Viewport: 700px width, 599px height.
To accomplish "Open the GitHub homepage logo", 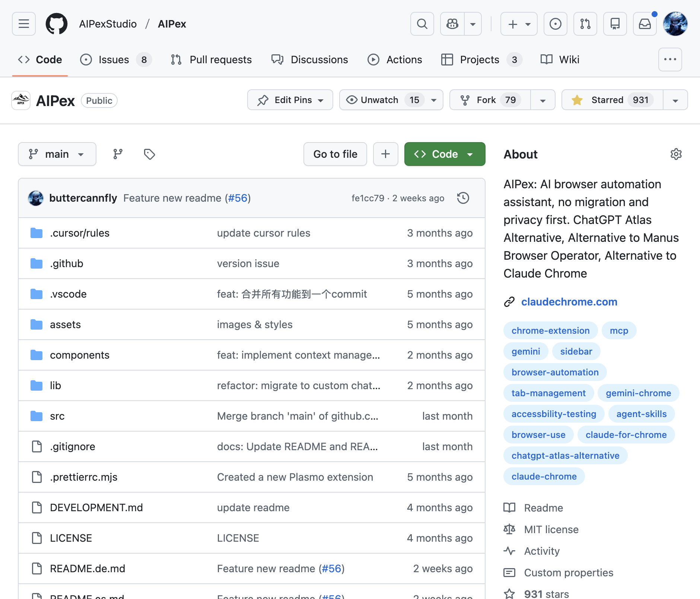I will click(x=57, y=24).
